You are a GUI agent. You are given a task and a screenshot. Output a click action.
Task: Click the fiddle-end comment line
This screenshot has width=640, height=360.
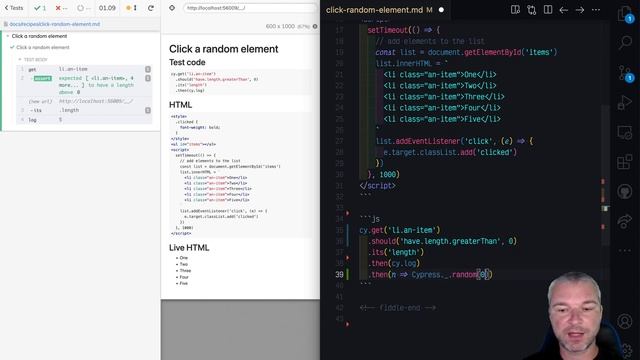point(398,308)
